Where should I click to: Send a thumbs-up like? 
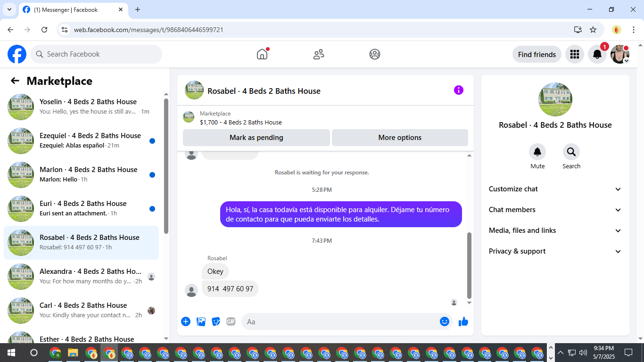pos(463,321)
